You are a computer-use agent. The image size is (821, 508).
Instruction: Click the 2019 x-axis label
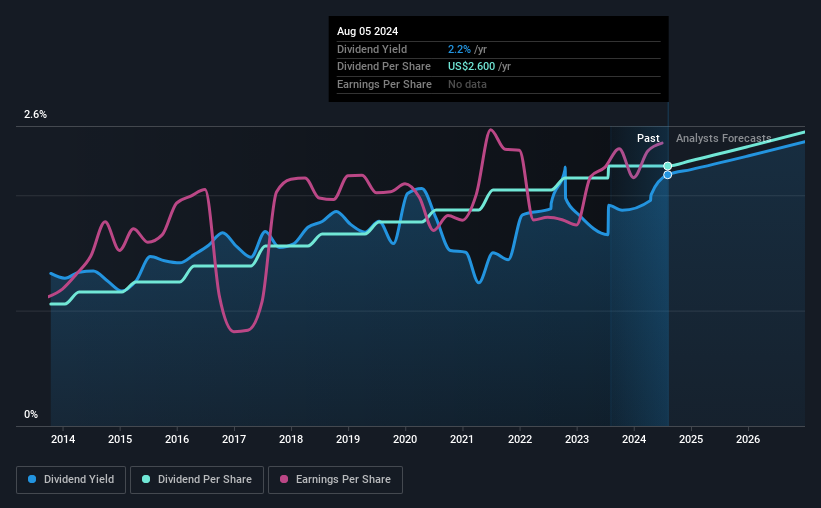point(348,439)
